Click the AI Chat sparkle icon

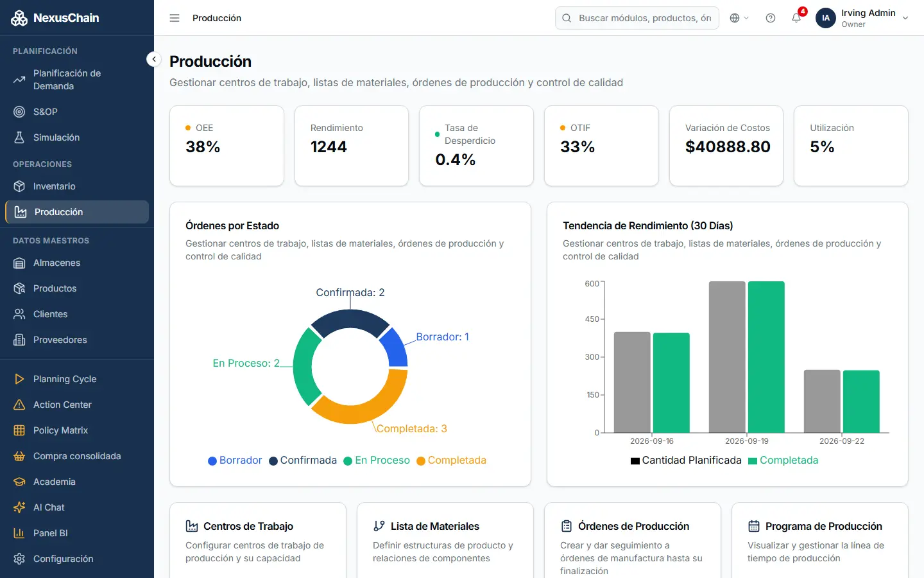point(19,507)
